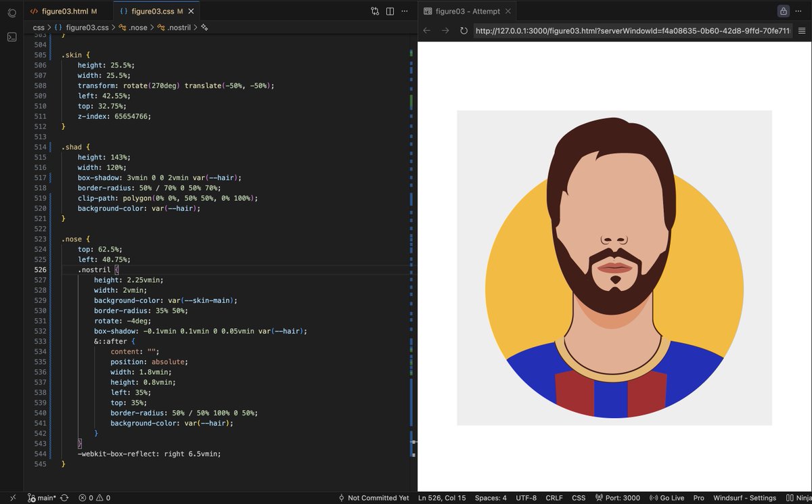Screen dimensions: 812x504
Task: Go back in the browser preview
Action: 427,30
